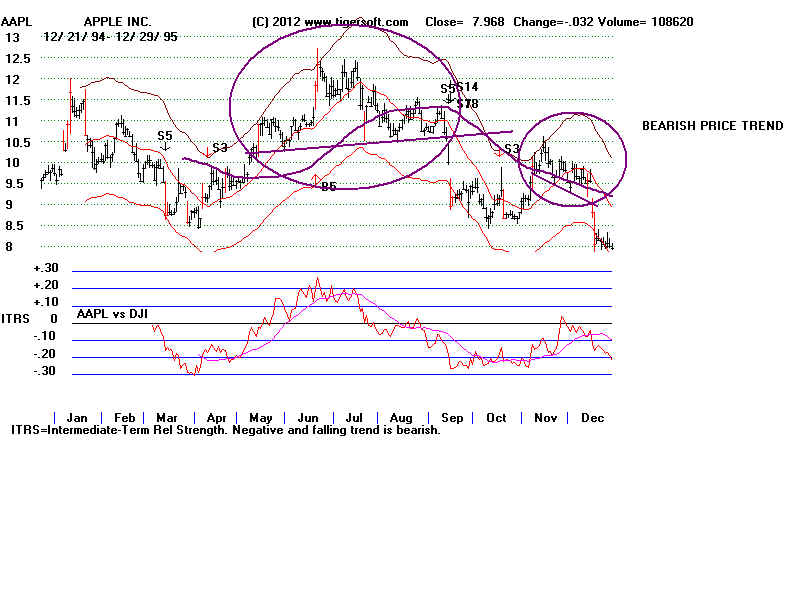Click the ITRS definition footnote text
Screen dimensions: 800x600
(225, 430)
